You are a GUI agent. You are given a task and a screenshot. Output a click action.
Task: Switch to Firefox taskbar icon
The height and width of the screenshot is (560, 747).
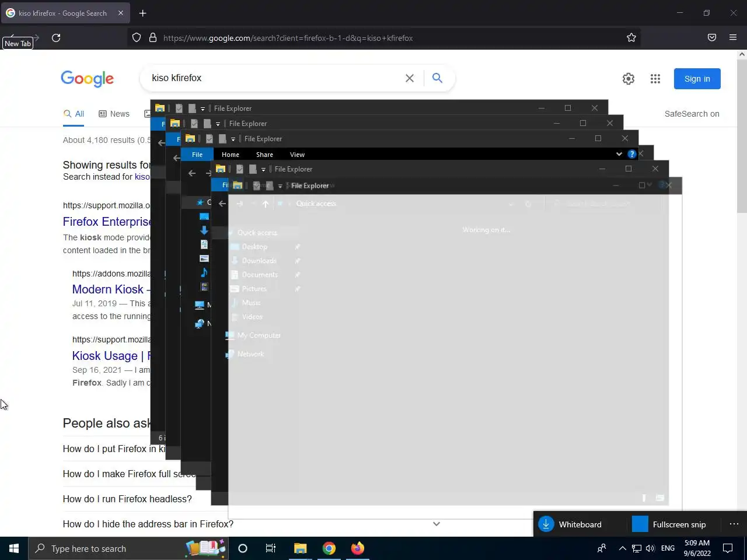point(358,548)
